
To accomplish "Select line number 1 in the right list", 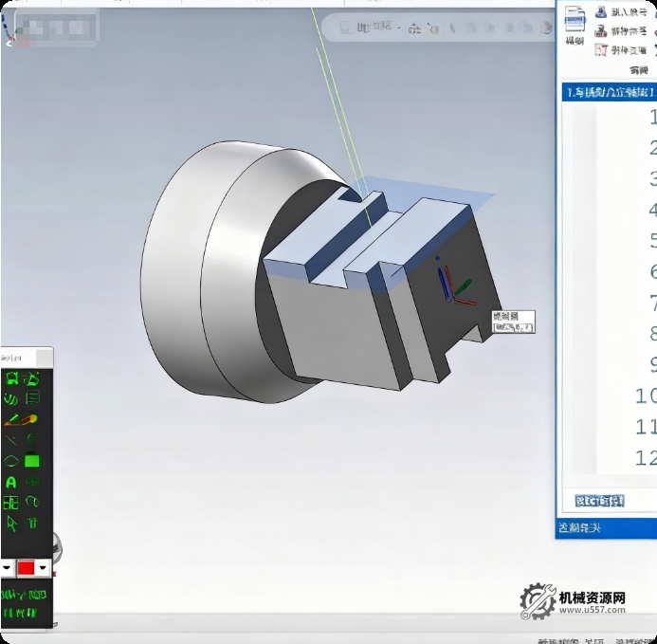I will [x=652, y=118].
